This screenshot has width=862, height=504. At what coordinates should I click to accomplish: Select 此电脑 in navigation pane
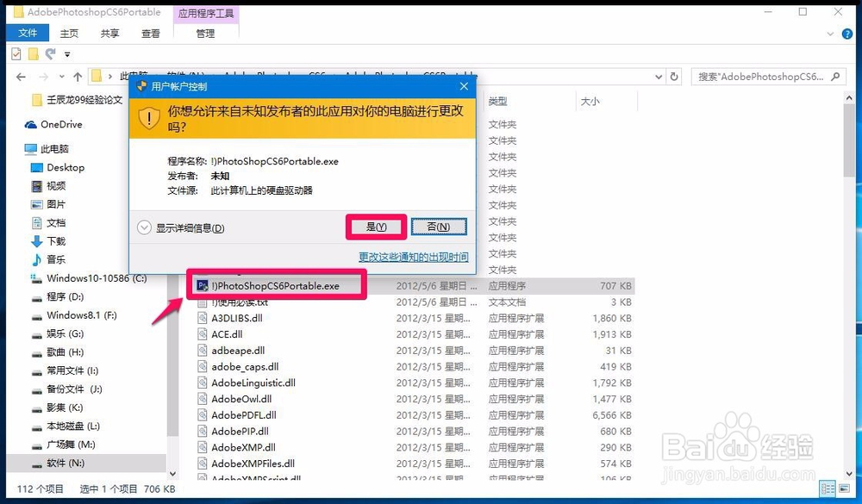tap(47, 149)
